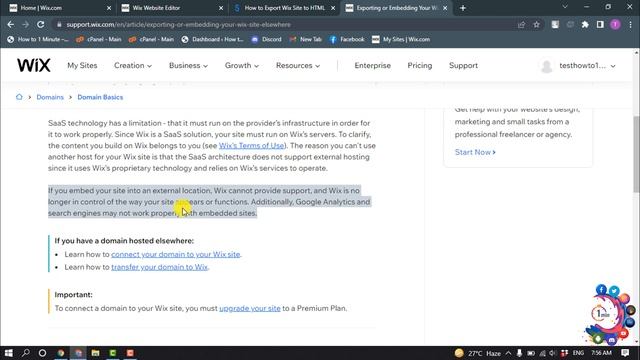640x360 pixels.
Task: Close the Wix Website Editor tab
Action: click(x=221, y=8)
